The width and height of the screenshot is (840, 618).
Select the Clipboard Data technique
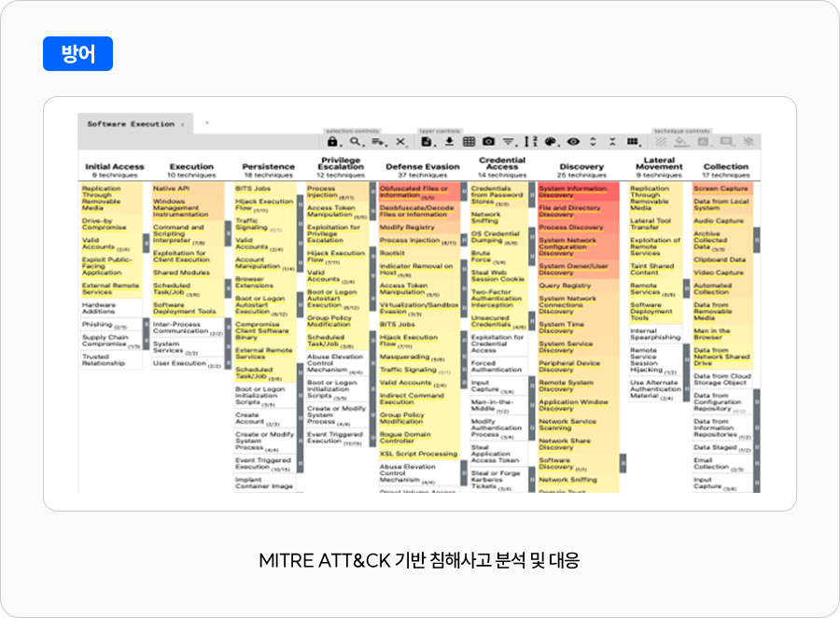(x=722, y=260)
